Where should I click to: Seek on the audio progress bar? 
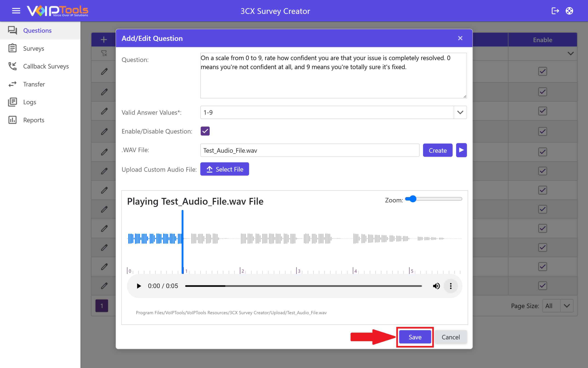[x=303, y=286]
